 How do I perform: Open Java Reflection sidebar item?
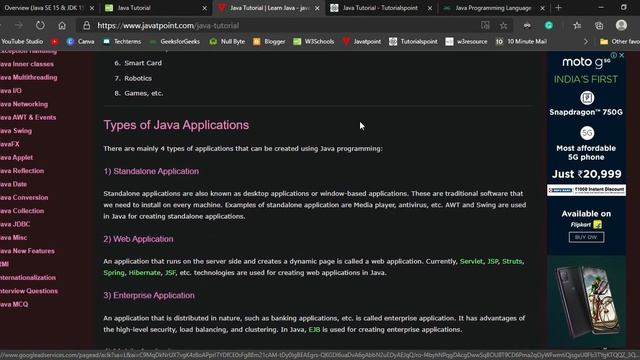tap(22, 171)
